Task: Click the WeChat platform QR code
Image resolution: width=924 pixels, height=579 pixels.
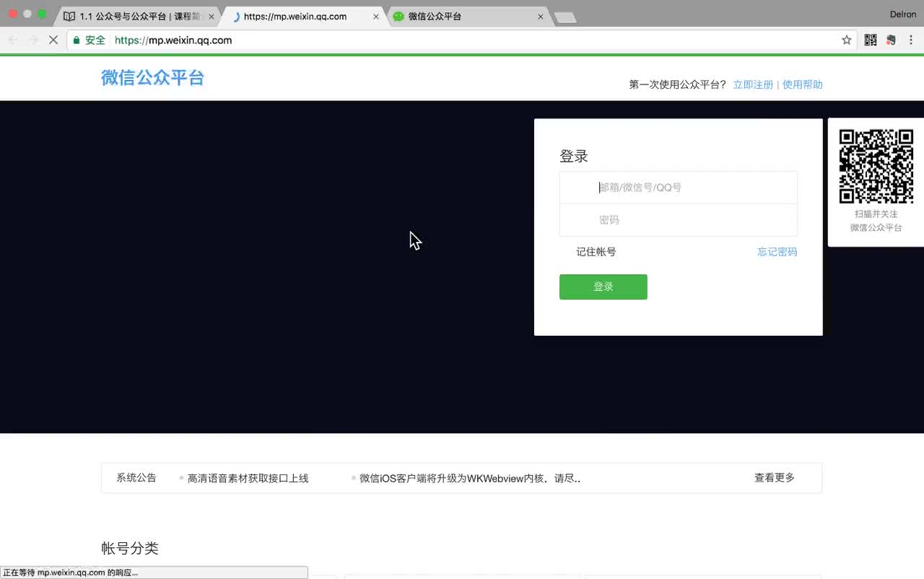Action: [876, 167]
